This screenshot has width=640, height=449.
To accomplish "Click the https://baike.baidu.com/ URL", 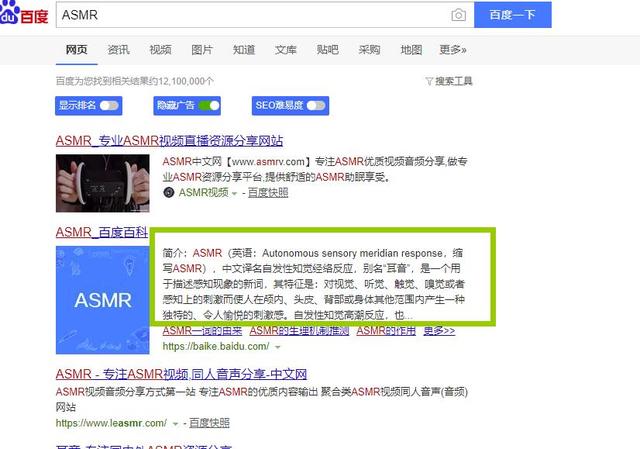I will tap(216, 347).
